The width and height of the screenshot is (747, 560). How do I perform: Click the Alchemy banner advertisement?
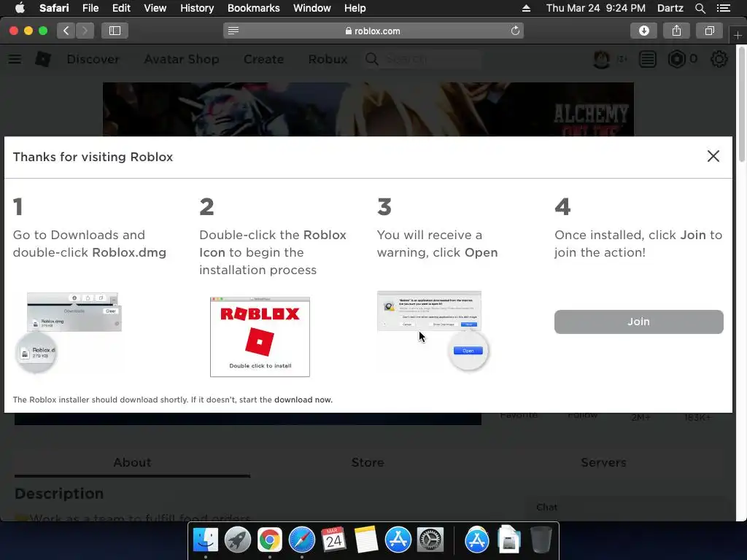click(368, 109)
